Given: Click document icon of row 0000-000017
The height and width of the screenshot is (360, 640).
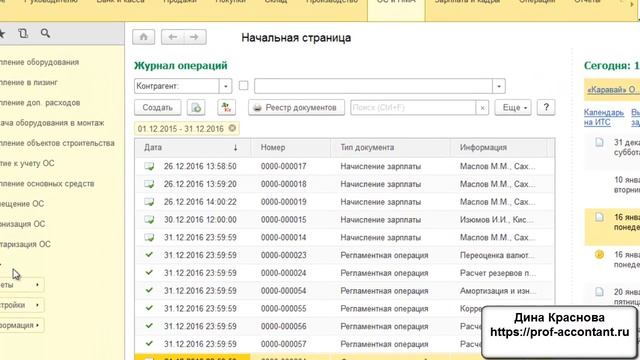Looking at the screenshot, I should [149, 166].
